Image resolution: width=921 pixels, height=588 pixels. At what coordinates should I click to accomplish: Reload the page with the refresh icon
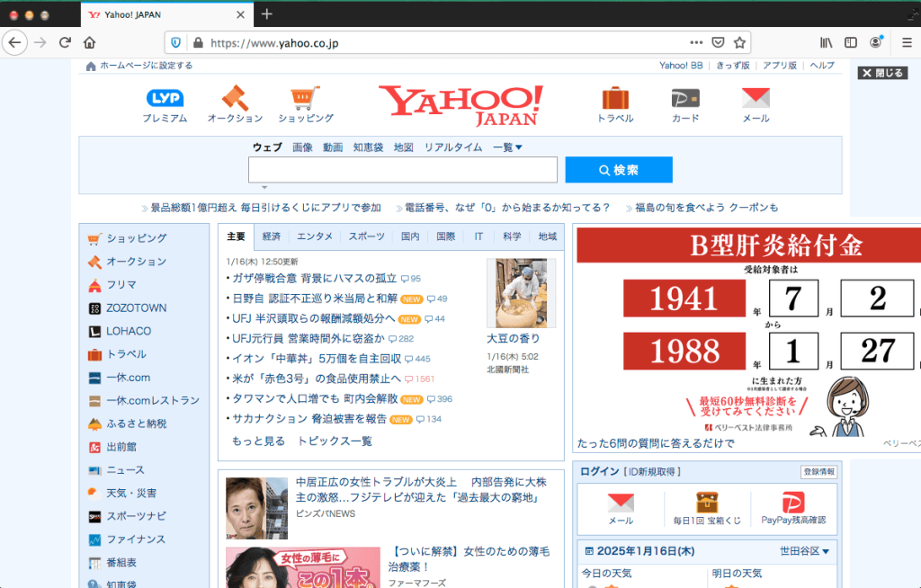click(65, 42)
